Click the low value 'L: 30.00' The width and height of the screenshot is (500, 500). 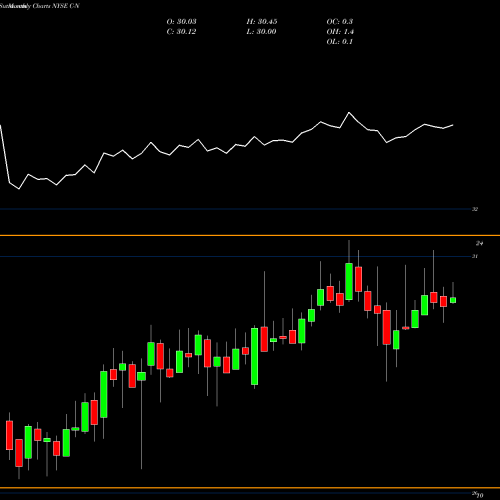[x=261, y=32]
